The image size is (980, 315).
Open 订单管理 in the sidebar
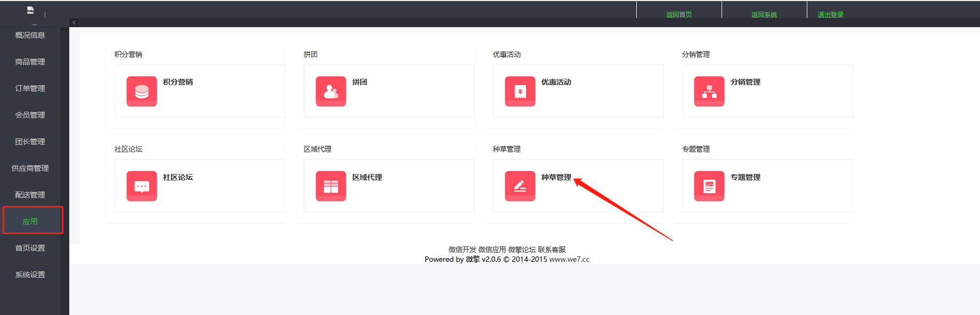coord(30,88)
